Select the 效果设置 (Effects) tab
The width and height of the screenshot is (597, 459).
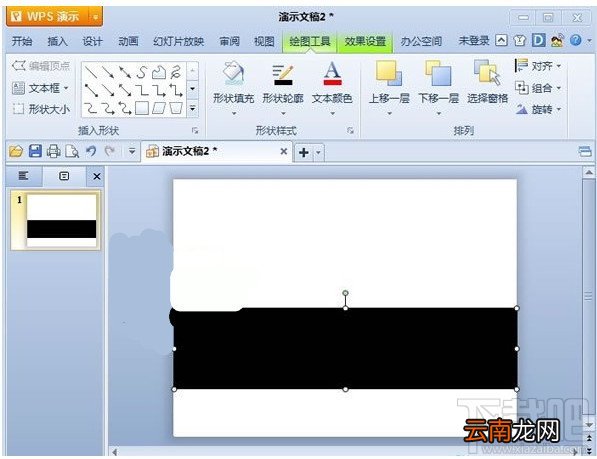point(365,41)
